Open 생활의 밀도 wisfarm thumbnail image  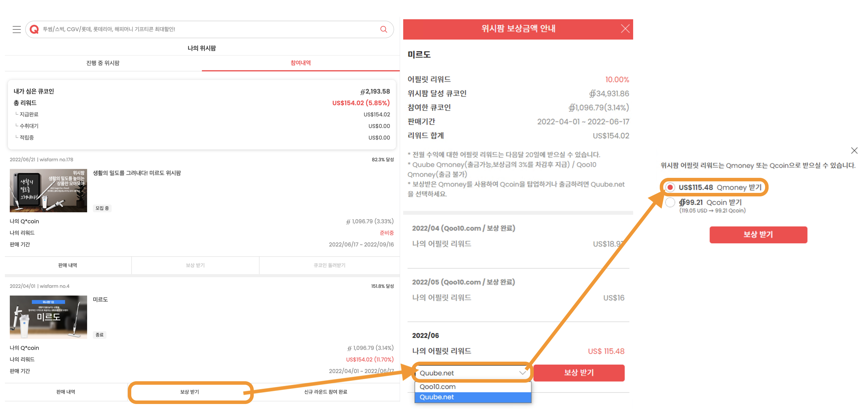(x=48, y=191)
